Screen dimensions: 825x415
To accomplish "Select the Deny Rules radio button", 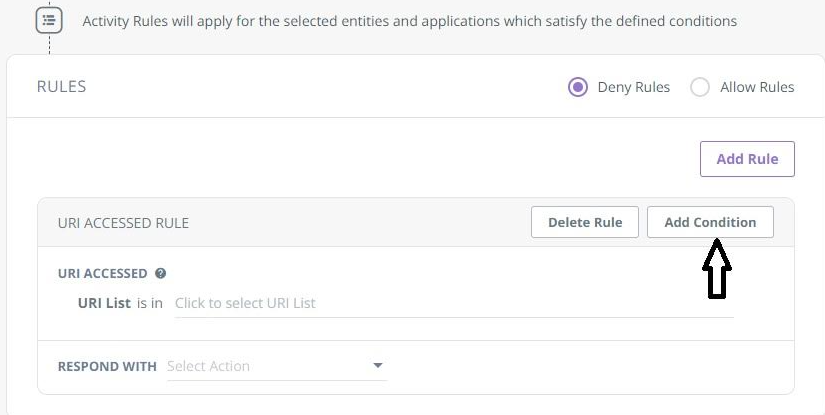I will [x=577, y=87].
